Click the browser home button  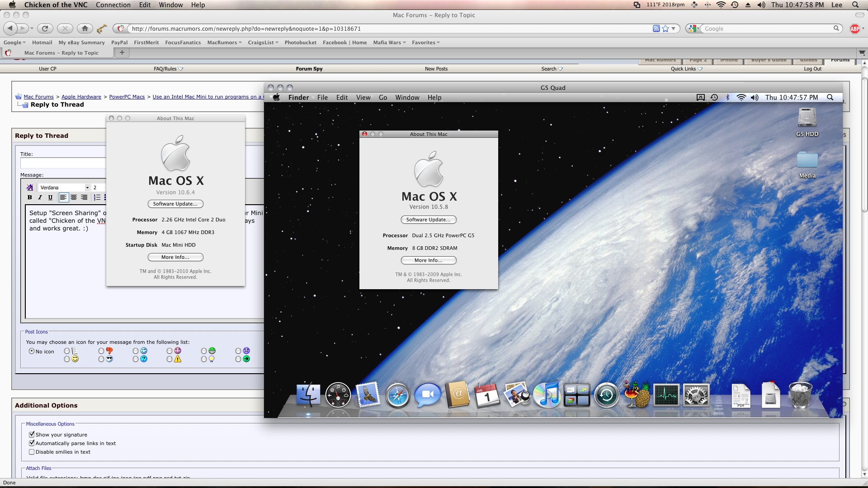tap(85, 28)
